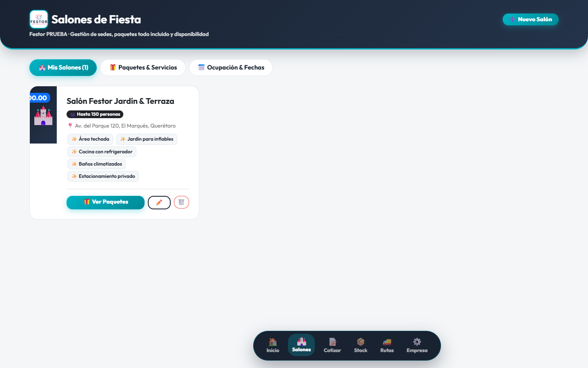Image resolution: width=588 pixels, height=368 pixels.
Task: Click the Hasta 150 personas capacity badge
Action: pyautogui.click(x=95, y=114)
